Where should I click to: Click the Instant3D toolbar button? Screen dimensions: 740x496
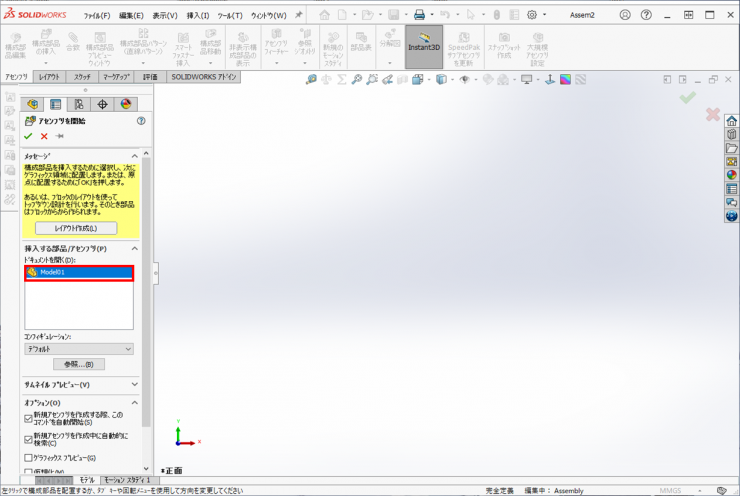[424, 46]
